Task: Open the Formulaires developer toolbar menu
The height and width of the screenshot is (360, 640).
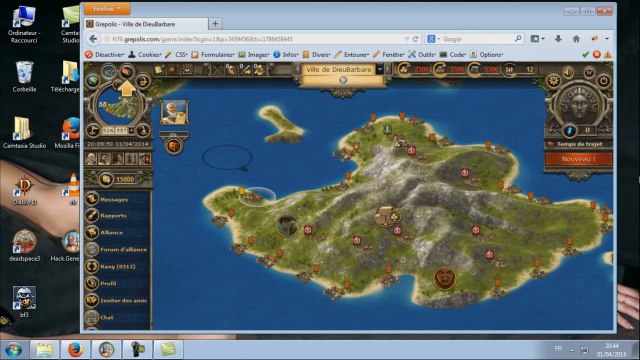Action: [x=213, y=54]
